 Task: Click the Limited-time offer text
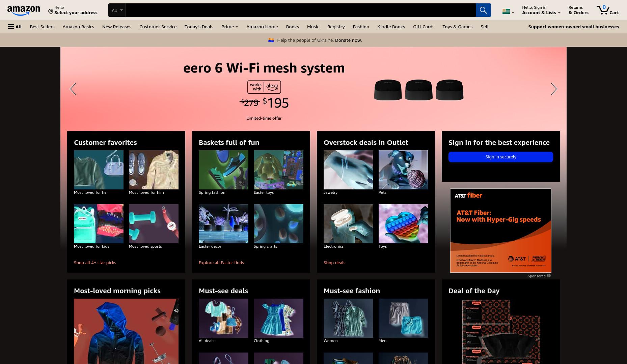(264, 118)
